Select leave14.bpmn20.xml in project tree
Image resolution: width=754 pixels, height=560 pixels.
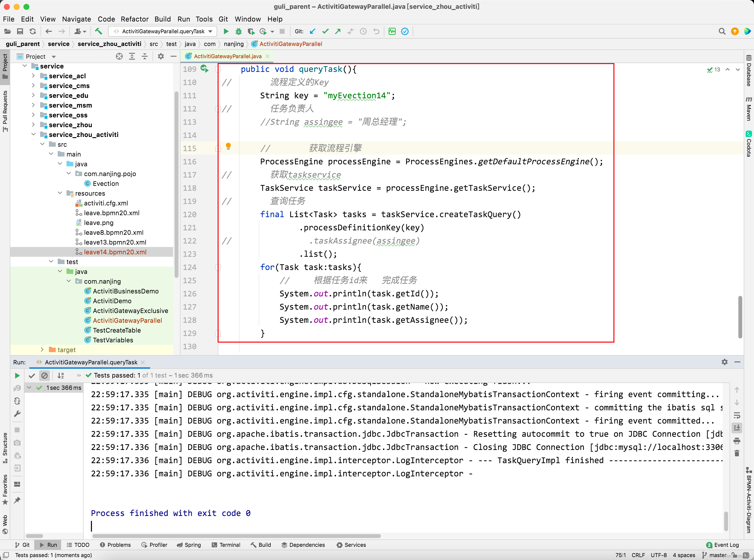click(x=115, y=252)
